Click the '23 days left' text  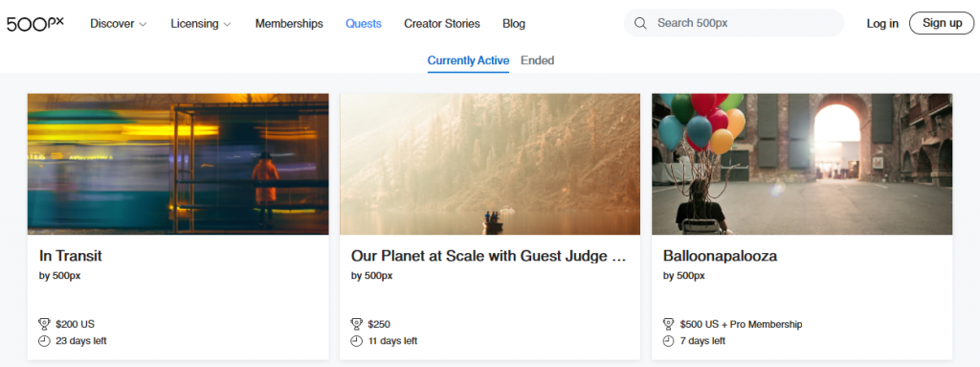click(x=81, y=341)
